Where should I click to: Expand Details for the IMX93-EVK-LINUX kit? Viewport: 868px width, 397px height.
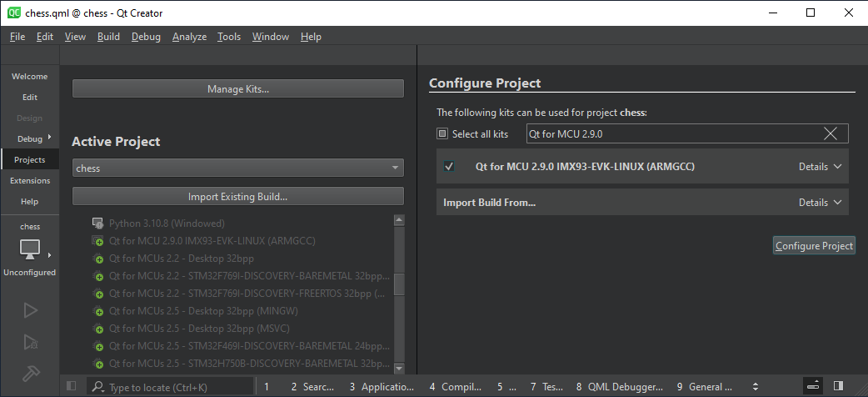820,167
